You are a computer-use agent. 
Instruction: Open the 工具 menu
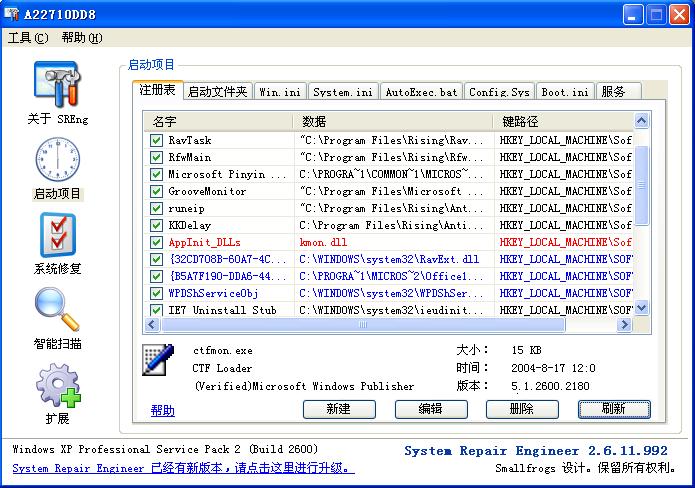27,38
